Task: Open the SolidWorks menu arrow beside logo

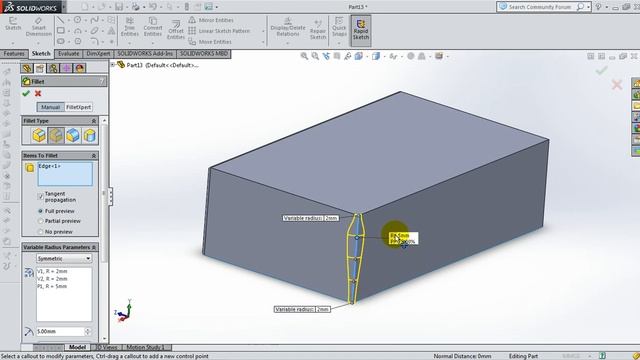Action: pyautogui.click(x=64, y=7)
